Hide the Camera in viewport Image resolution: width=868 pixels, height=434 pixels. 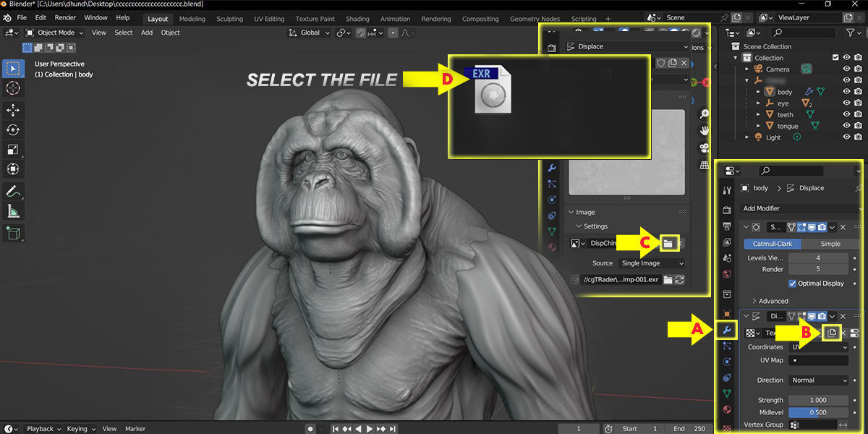pyautogui.click(x=846, y=69)
